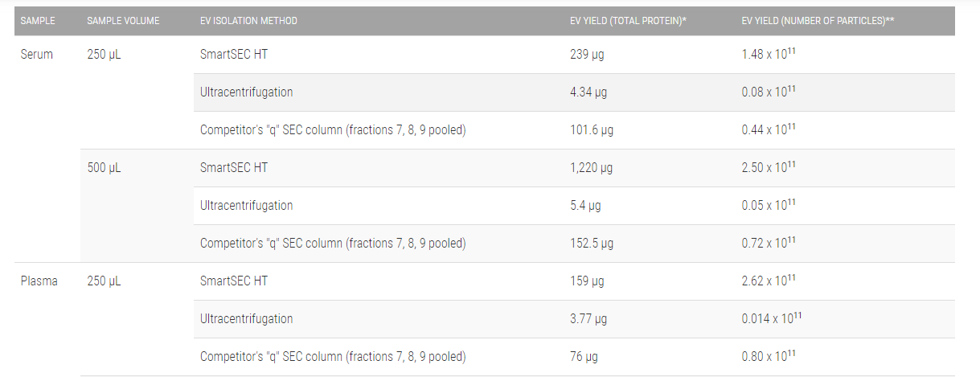Select the Serum sample cell
The width and height of the screenshot is (980, 377).
(37, 55)
